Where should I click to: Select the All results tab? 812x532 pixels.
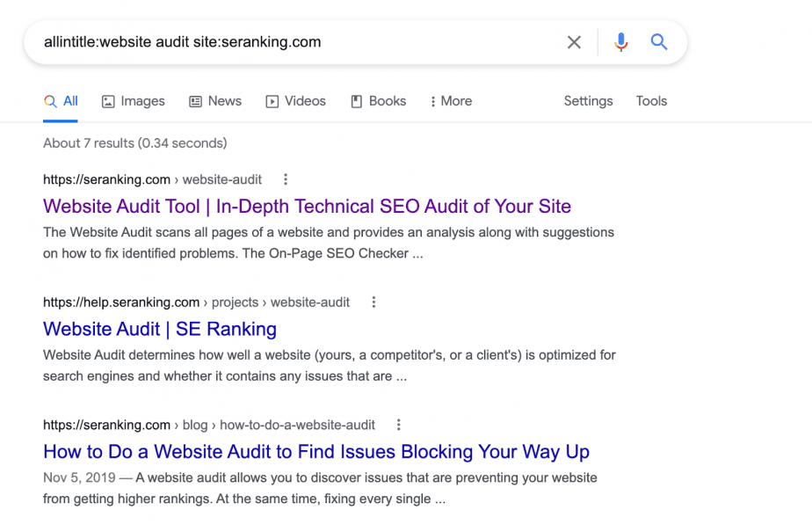coord(61,101)
